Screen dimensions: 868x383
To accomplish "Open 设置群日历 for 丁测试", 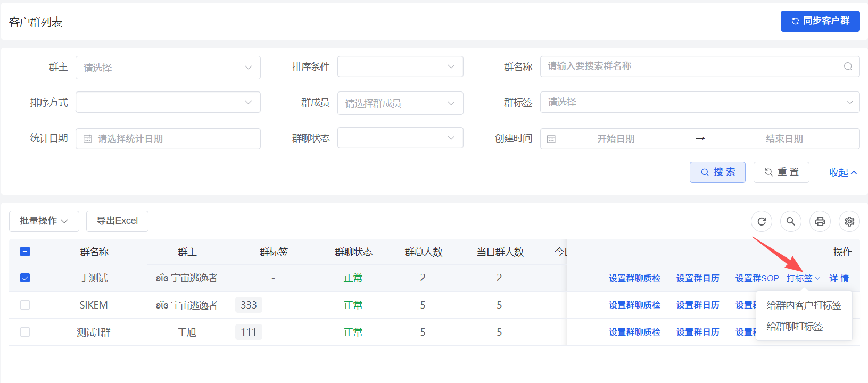I will (698, 278).
